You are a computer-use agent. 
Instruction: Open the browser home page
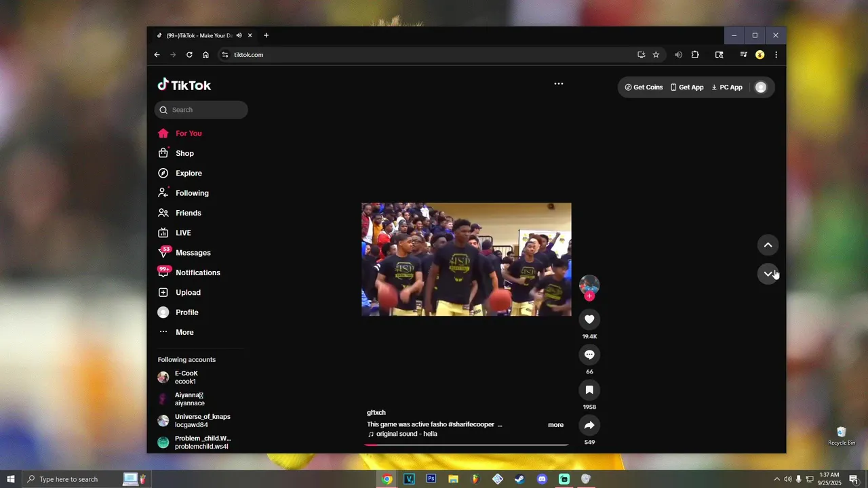click(205, 55)
